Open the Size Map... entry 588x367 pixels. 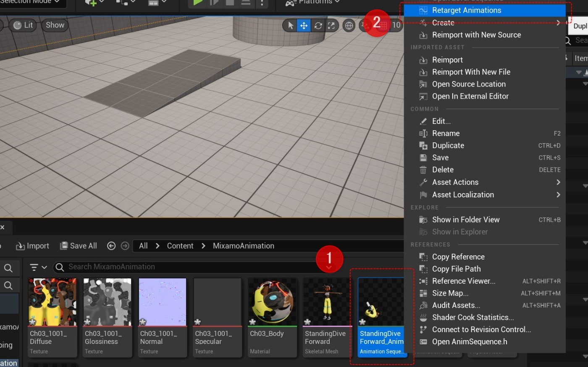pos(485,293)
